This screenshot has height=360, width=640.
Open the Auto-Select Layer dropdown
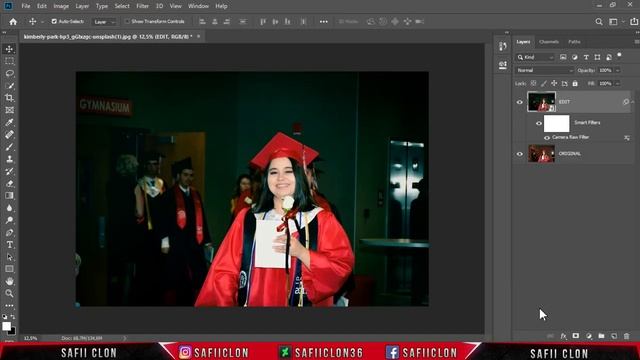[x=104, y=22]
